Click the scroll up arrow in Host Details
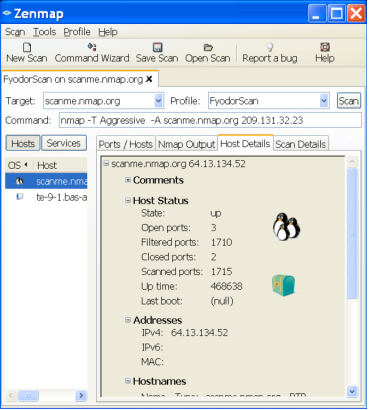 click(352, 162)
